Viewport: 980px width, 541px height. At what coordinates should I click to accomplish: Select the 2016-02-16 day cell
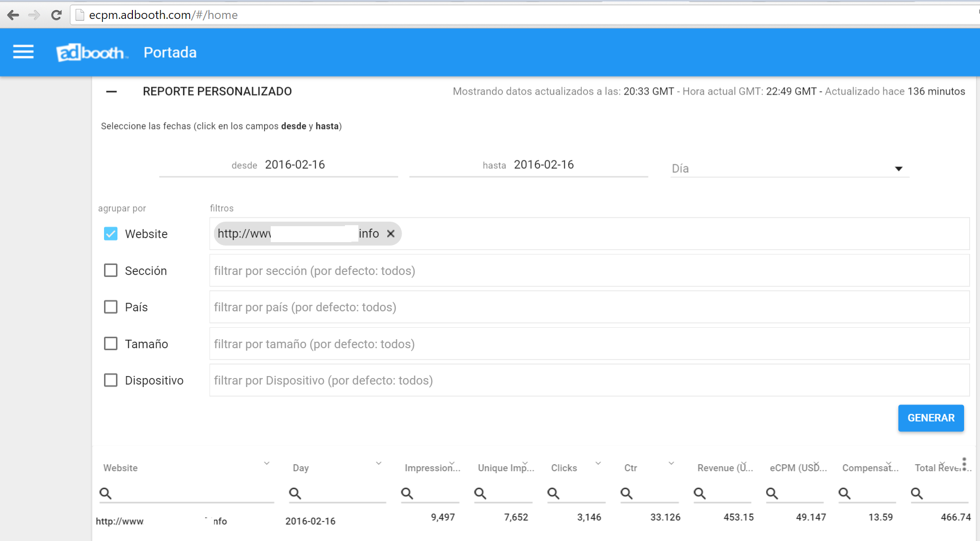coord(310,521)
